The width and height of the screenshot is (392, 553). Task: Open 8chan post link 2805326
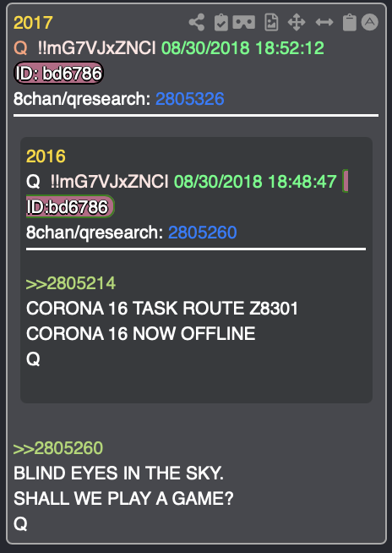pos(190,99)
